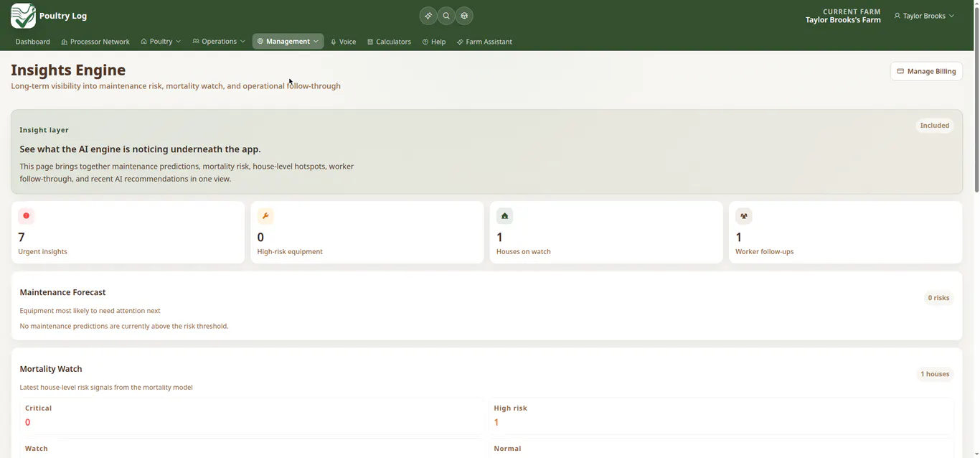The image size is (980, 458).
Task: Click the wrench icon on High-risk equipment card
Action: pyautogui.click(x=265, y=216)
